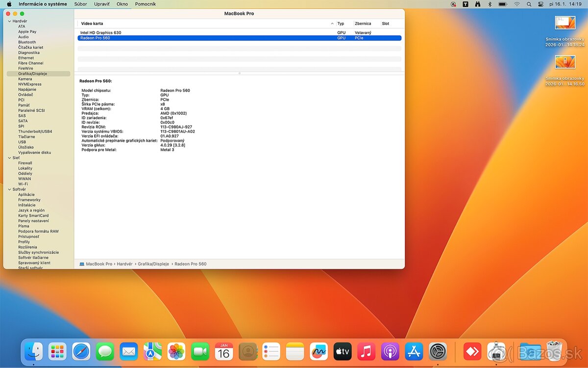Open Calendar showing January 16

[x=223, y=351]
